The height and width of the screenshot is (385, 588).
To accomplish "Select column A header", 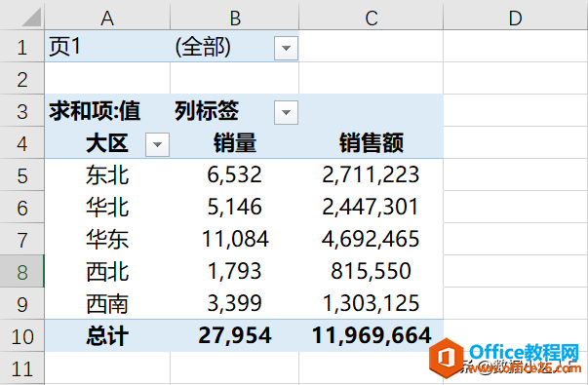I will coord(107,18).
